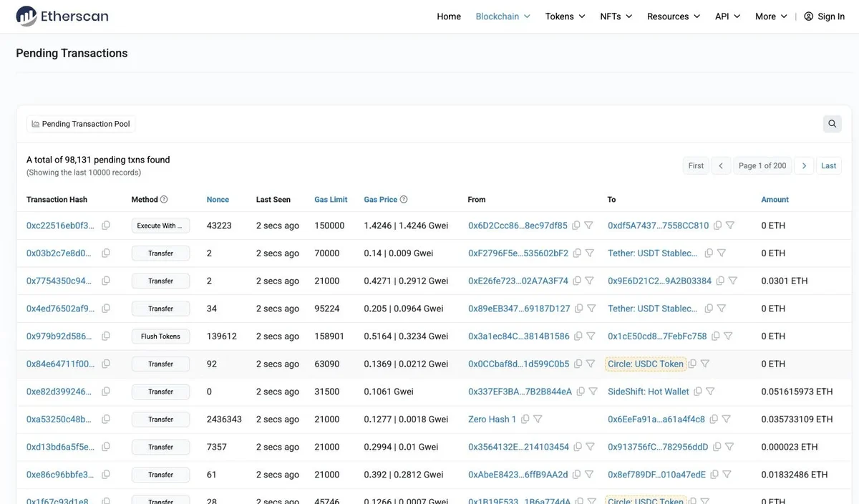This screenshot has width=859, height=504.
Task: Expand the API dropdown menu
Action: (728, 16)
